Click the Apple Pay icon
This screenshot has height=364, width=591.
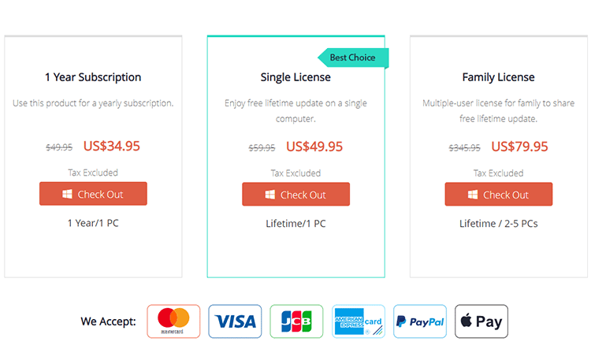[x=481, y=321]
